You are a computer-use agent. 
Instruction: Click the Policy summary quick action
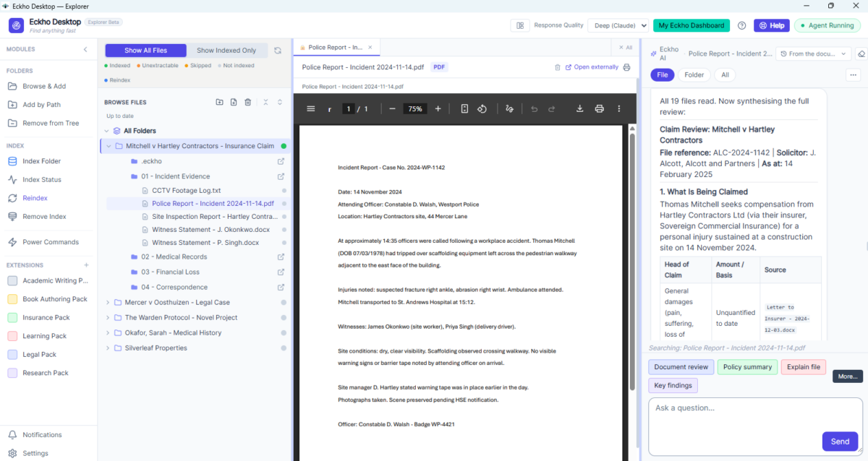coord(747,367)
